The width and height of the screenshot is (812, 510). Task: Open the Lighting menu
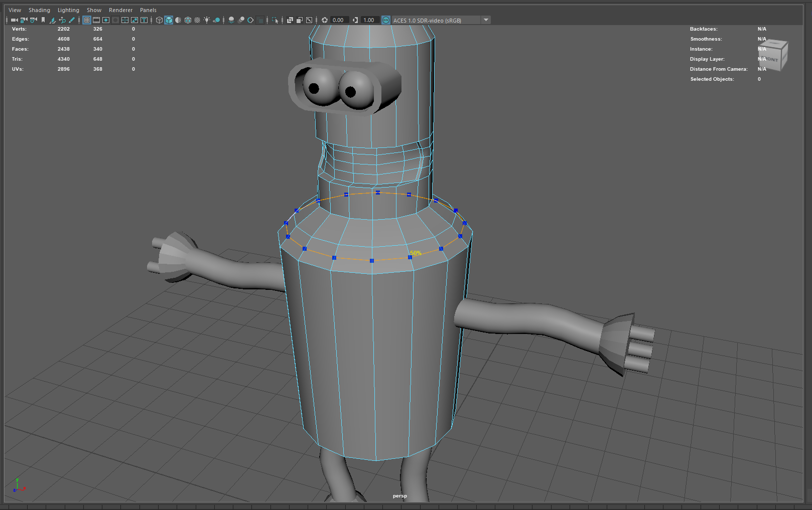coord(68,10)
